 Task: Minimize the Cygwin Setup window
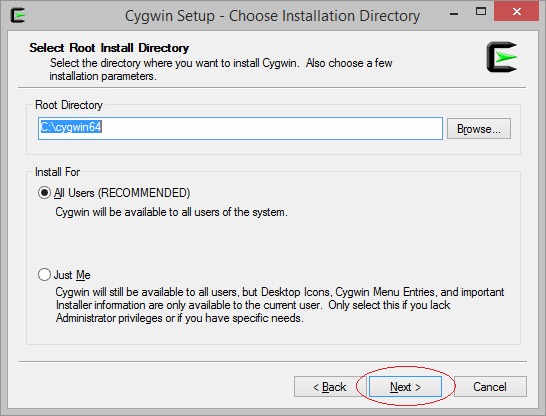(x=454, y=14)
